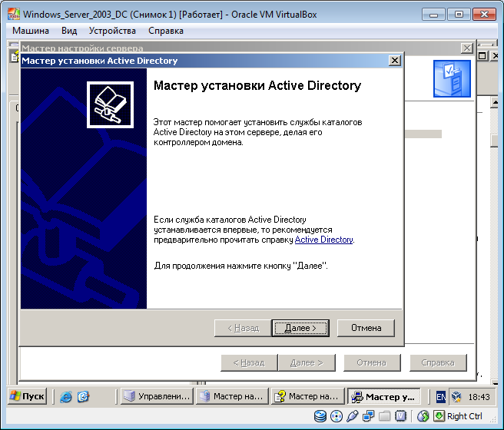
Task: Click Отмена in Active Directory wizard
Action: [x=366, y=328]
